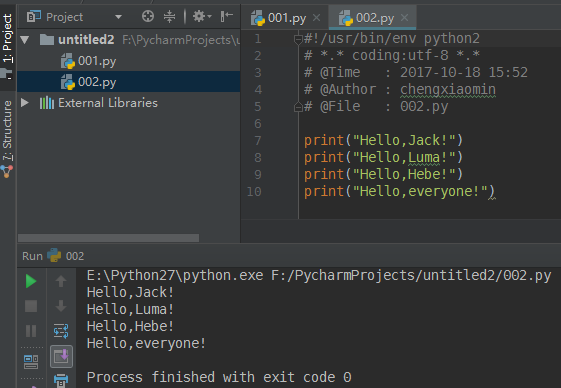Screen dimensions: 561x388
Task: Click the @Time comment line
Action: [416, 73]
